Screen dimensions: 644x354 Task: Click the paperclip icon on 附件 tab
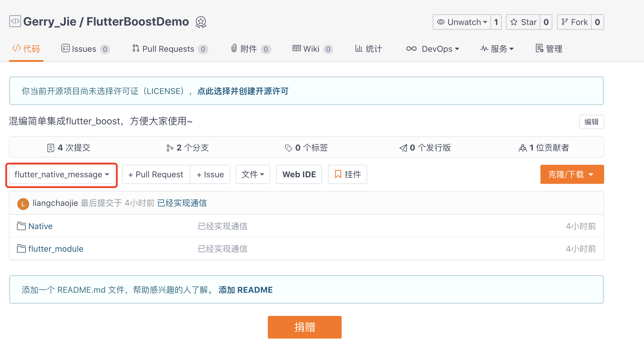[234, 48]
